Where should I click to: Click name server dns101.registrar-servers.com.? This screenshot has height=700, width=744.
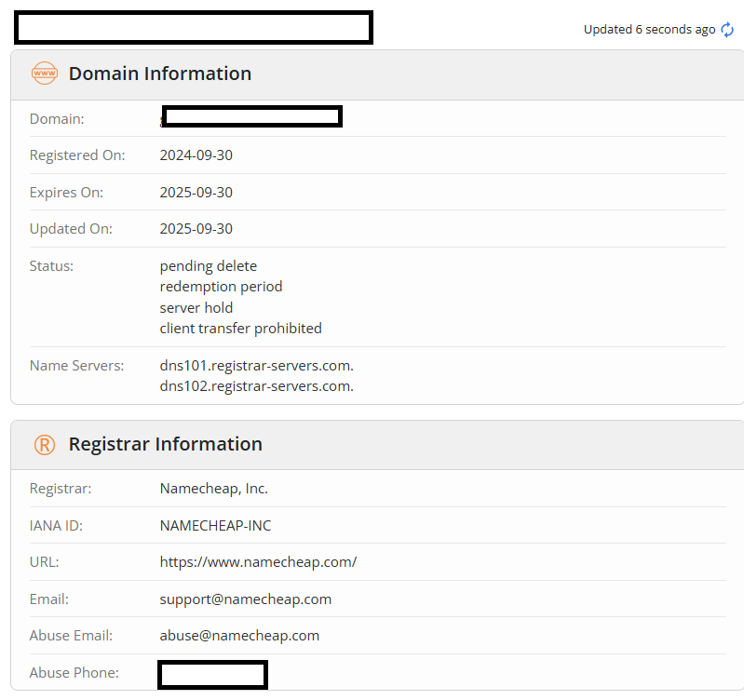(257, 366)
